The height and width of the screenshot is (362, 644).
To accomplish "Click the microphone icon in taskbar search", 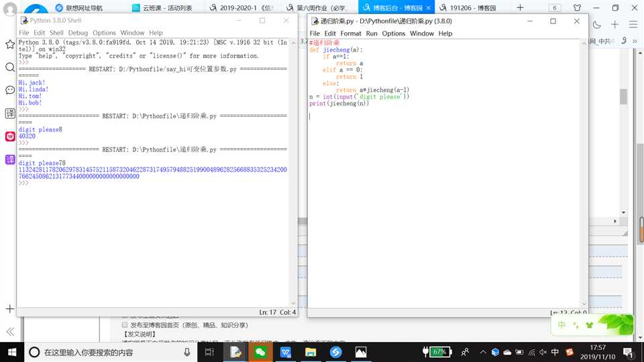I will coord(187,352).
